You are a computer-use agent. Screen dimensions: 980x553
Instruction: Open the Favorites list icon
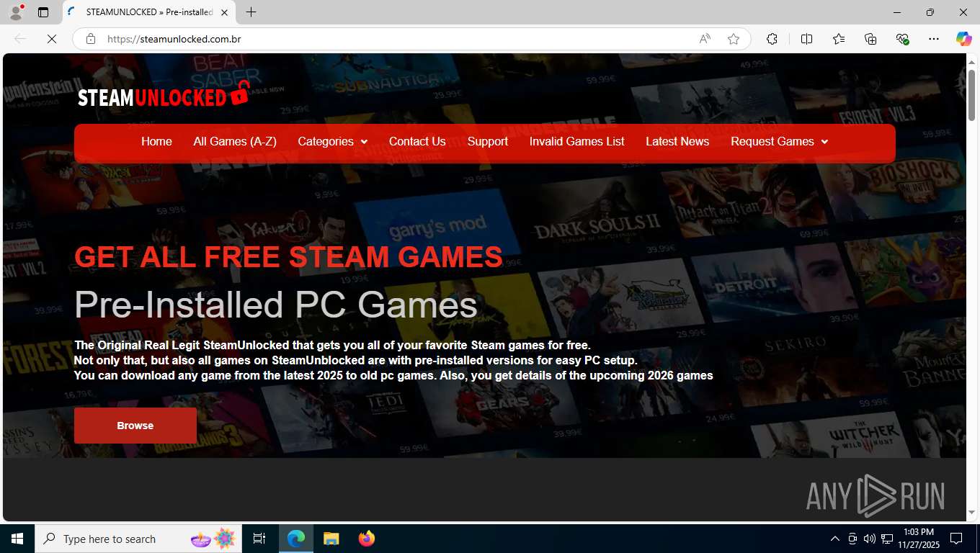(x=839, y=39)
